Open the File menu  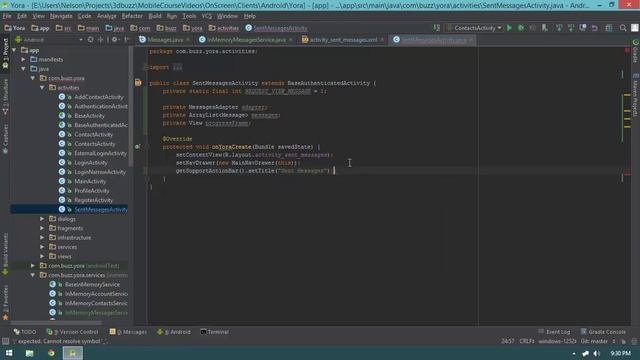click(x=7, y=16)
